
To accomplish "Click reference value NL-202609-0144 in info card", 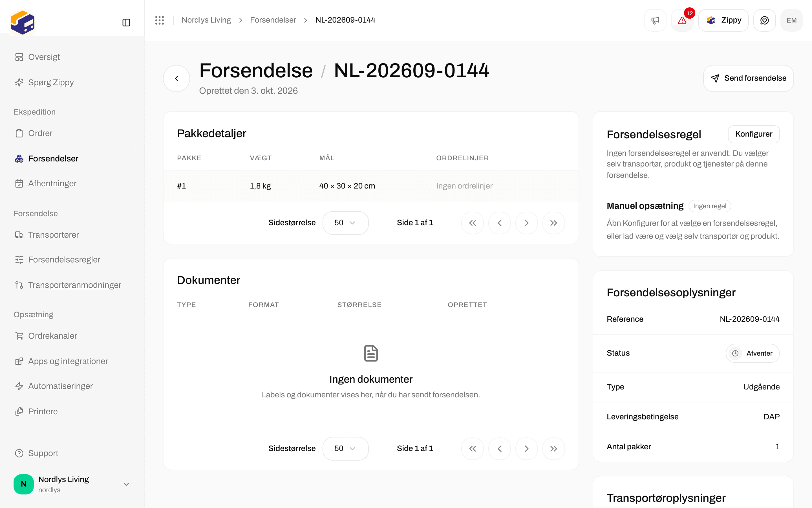I will coord(750,319).
